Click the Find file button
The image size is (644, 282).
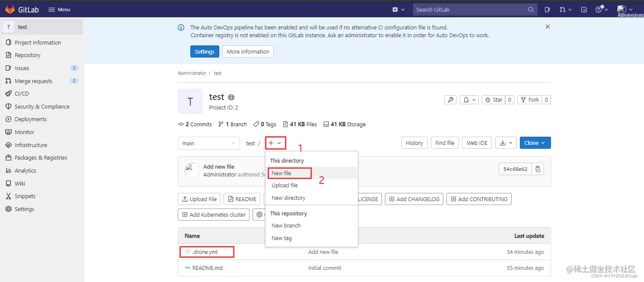(x=445, y=143)
